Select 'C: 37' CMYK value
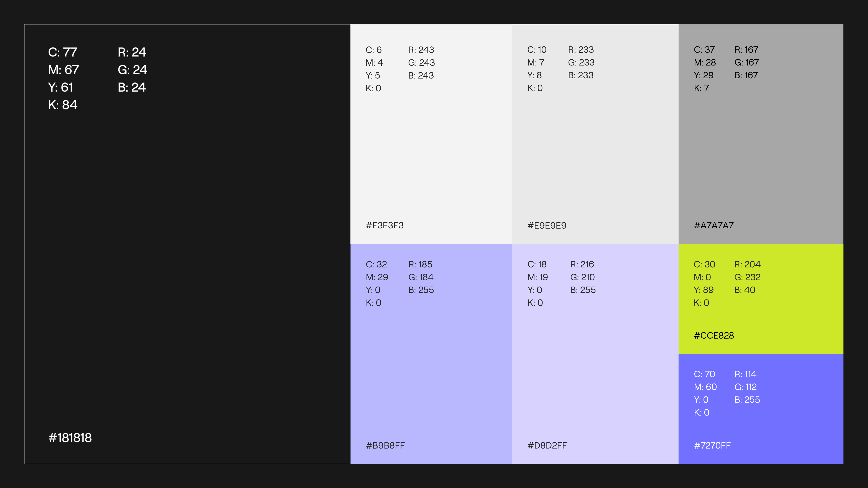868x488 pixels. pyautogui.click(x=704, y=49)
